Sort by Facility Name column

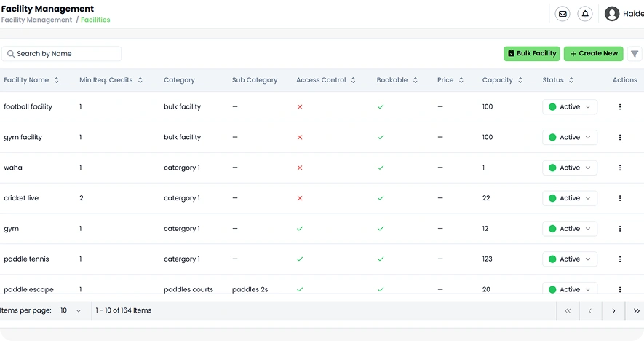tap(56, 80)
